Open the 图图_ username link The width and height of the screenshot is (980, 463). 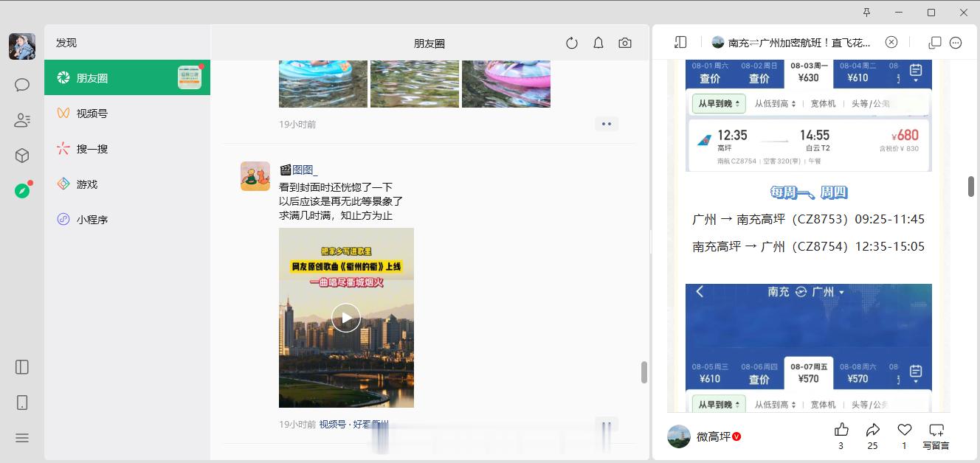[298, 170]
